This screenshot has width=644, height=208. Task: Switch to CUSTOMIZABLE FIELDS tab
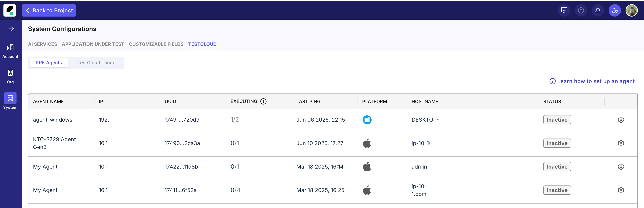156,44
